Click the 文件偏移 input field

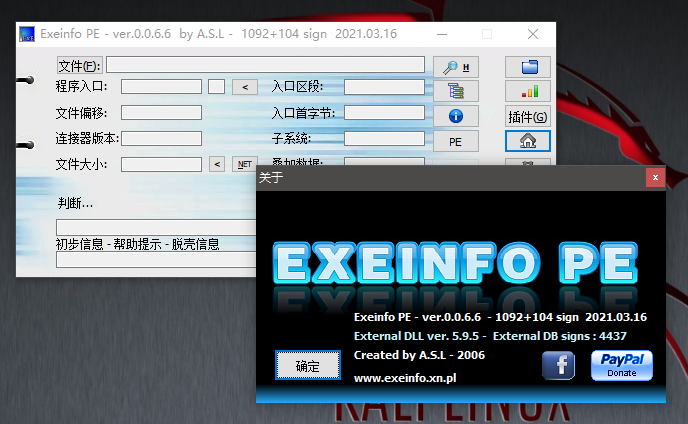[x=161, y=112]
